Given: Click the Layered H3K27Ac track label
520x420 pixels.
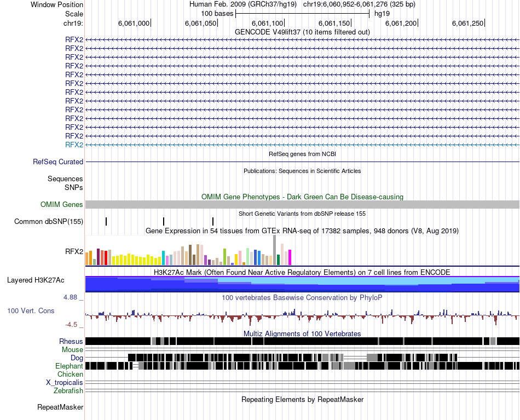Looking at the screenshot, I should [36, 280].
